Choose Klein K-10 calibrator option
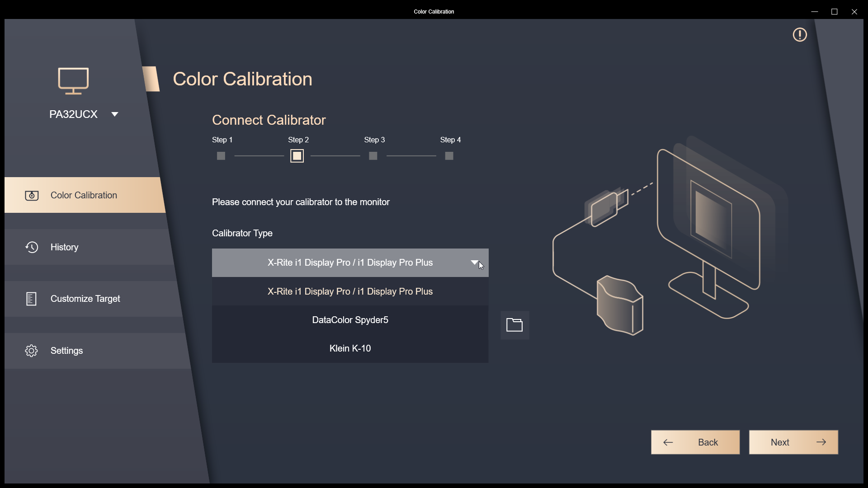This screenshot has height=488, width=868. (350, 348)
